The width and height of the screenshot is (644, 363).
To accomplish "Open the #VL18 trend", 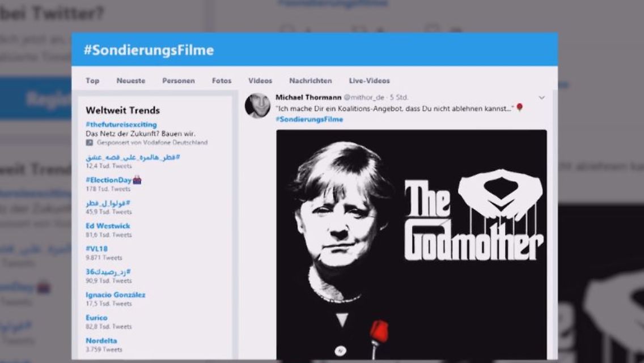I will tap(96, 249).
